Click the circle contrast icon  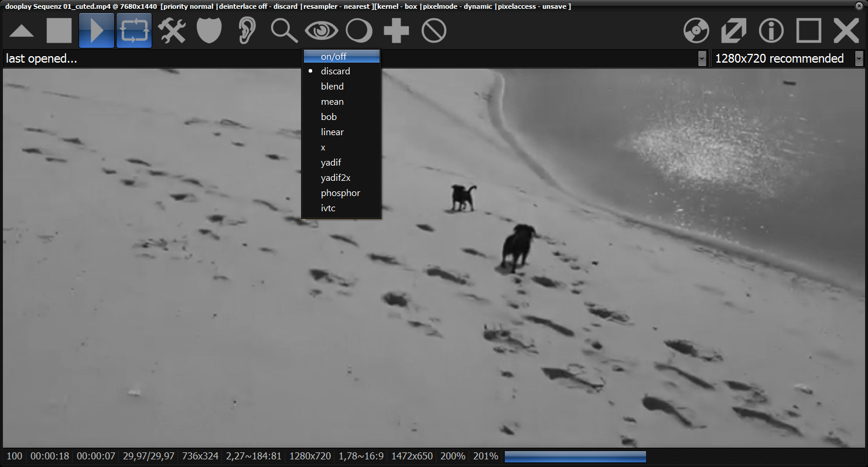359,30
